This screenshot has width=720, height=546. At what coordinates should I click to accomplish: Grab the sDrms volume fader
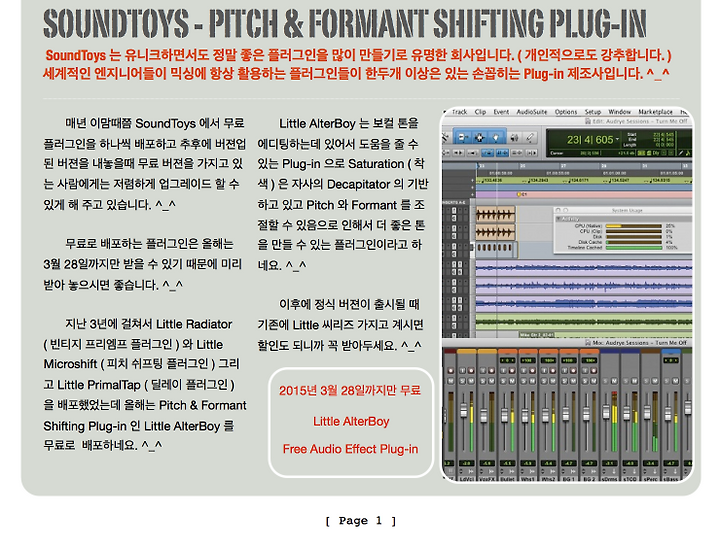(606, 411)
